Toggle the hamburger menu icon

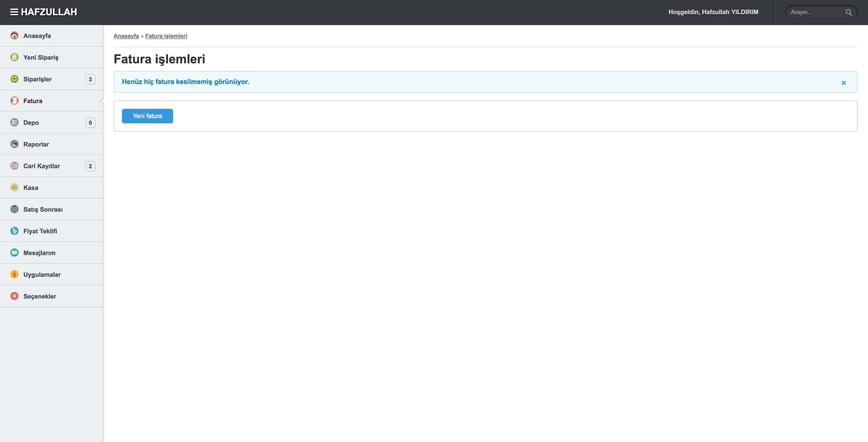14,12
